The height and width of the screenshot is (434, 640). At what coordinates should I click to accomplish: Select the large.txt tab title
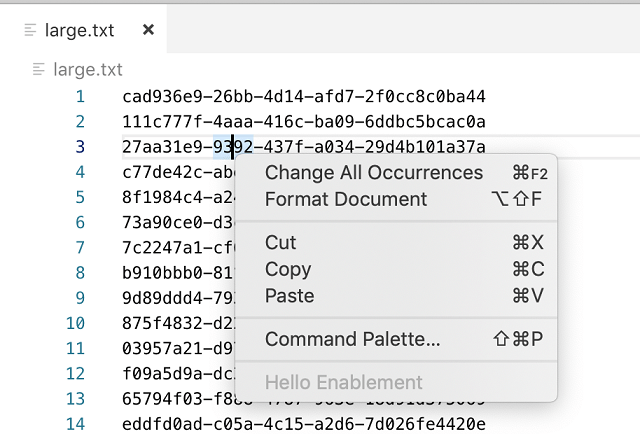pos(80,30)
